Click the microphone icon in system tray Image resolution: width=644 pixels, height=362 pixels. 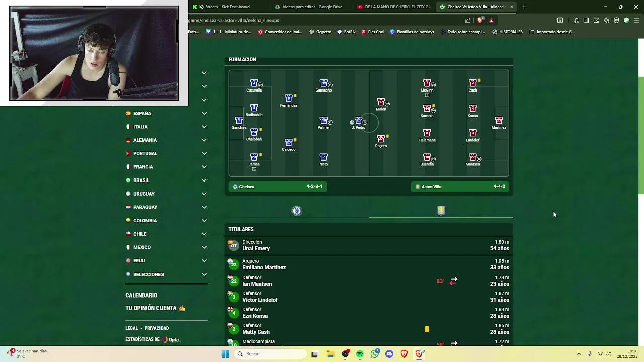(589, 354)
